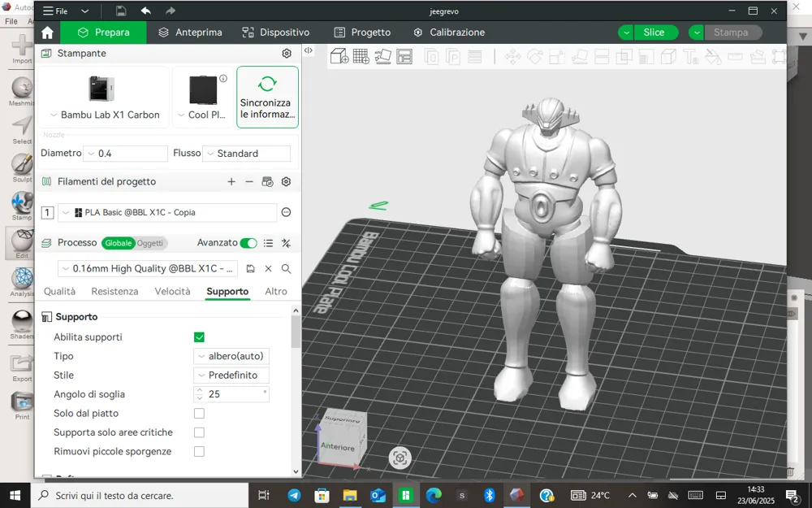This screenshot has width=812, height=508.
Task: Switch to the Qualità settings tab
Action: coord(59,291)
